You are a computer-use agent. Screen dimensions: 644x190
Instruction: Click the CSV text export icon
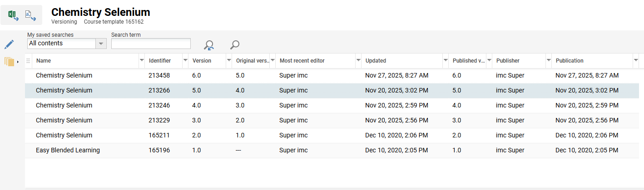coord(30,15)
